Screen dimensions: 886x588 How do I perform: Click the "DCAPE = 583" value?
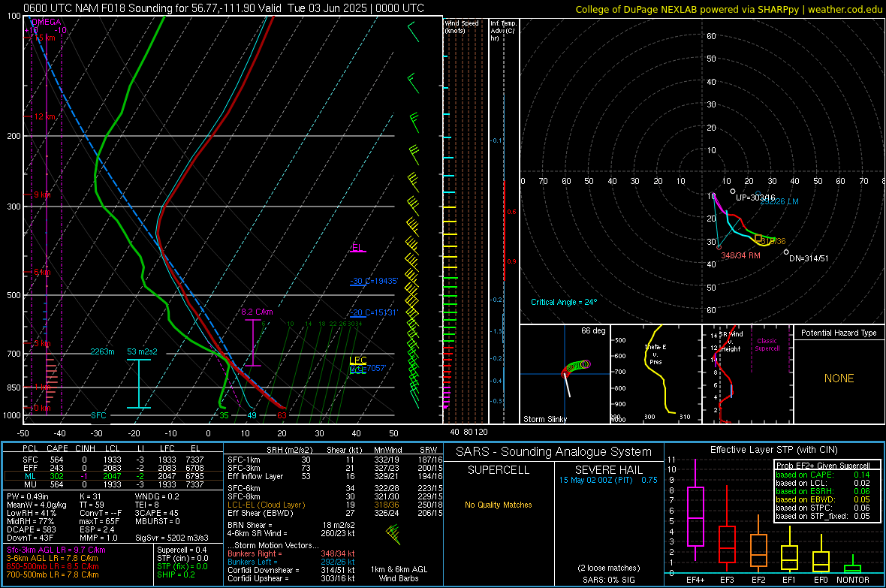[32, 529]
